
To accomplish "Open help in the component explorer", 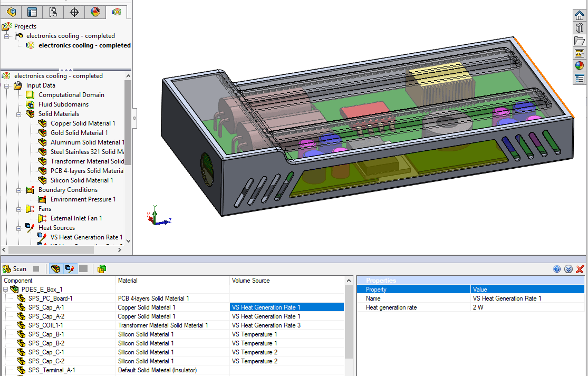I will pos(557,269).
